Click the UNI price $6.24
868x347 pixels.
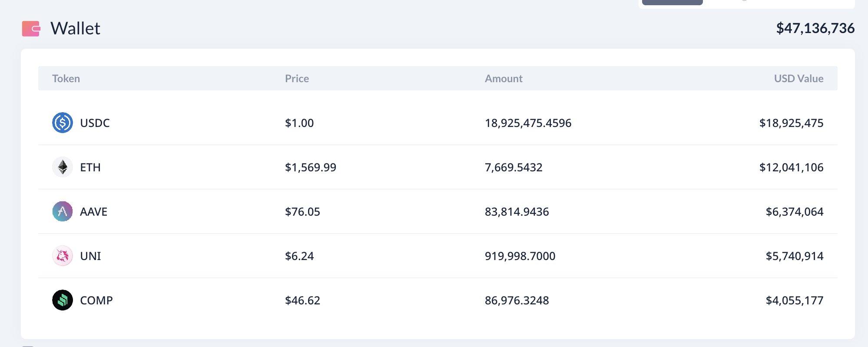[299, 256]
